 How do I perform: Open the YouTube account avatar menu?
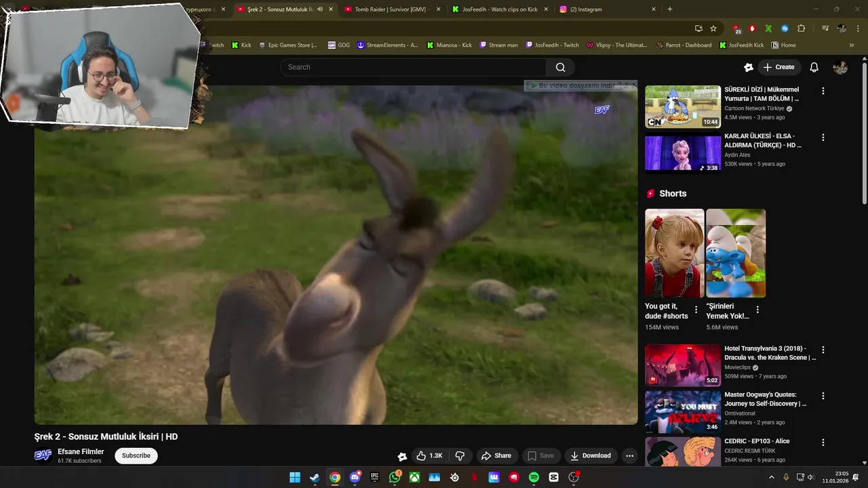pos(840,67)
